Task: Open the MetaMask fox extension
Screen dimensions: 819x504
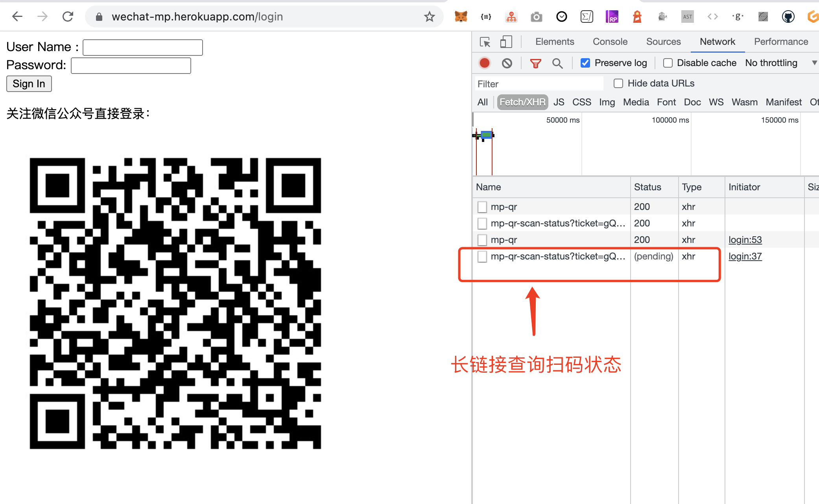Action: 461,17
